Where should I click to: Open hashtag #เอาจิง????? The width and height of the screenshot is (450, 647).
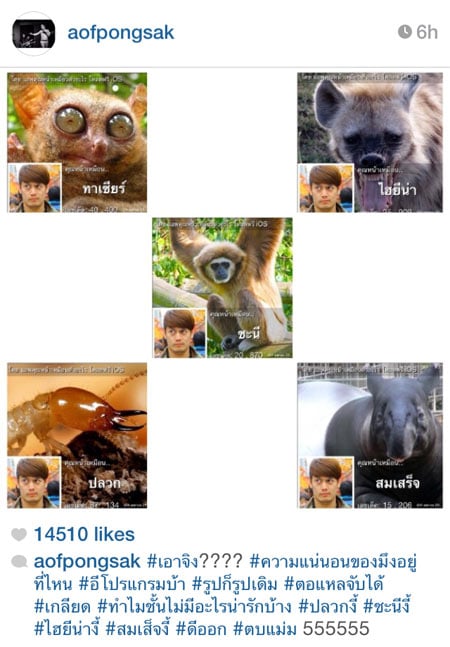pos(195,562)
